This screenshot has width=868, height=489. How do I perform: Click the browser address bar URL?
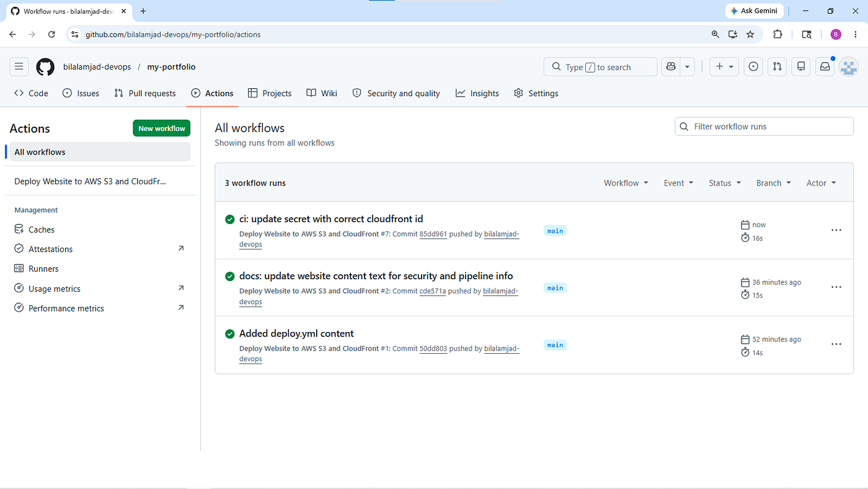[173, 35]
